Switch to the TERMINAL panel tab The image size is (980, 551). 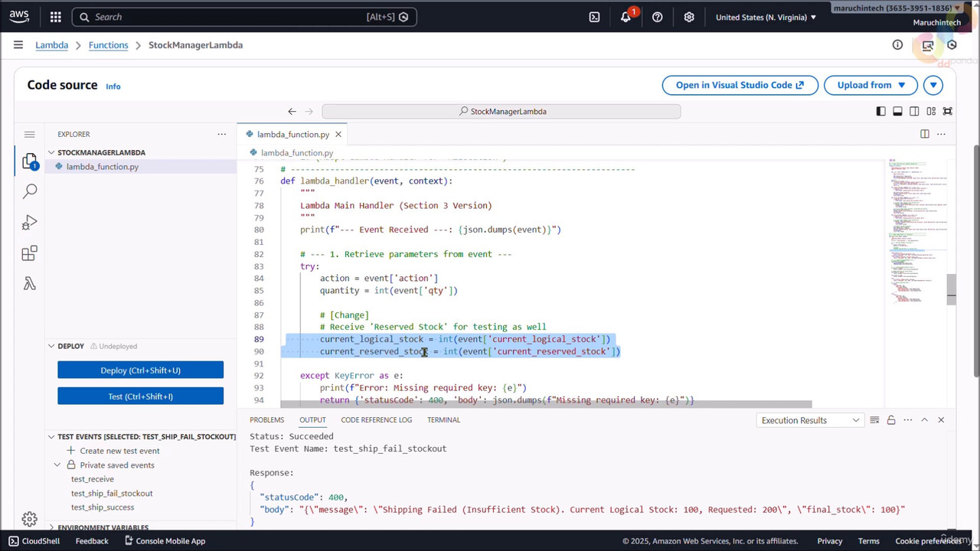click(x=443, y=419)
